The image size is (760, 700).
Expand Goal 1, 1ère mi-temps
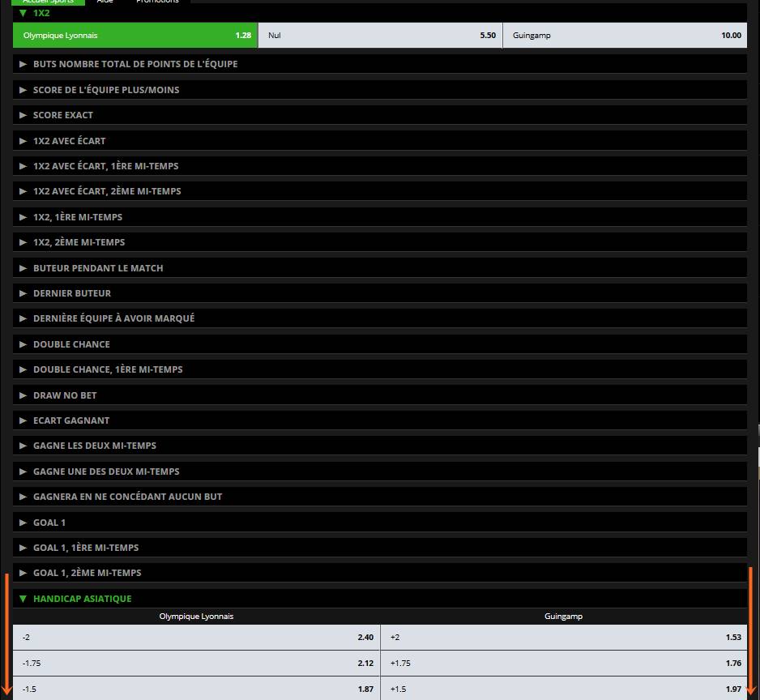pos(379,548)
